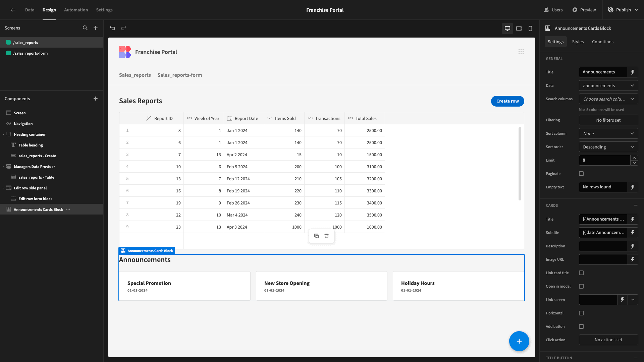Switch to the Automation tab
Image resolution: width=644 pixels, height=362 pixels.
pos(76,10)
